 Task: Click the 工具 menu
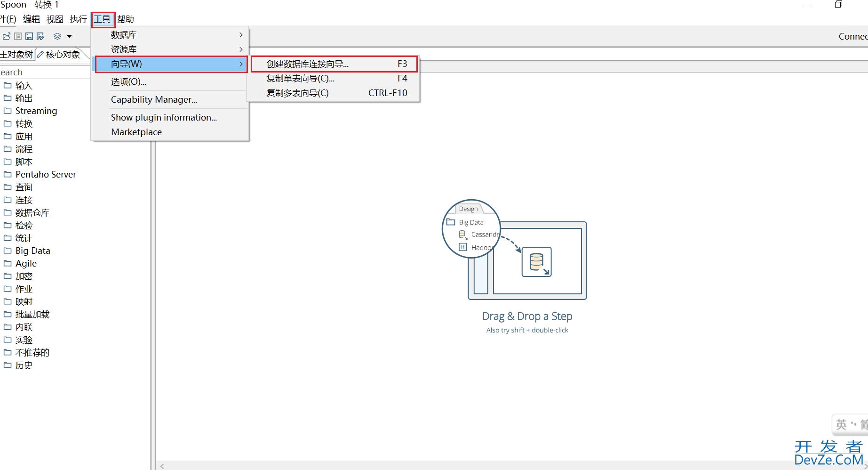point(102,19)
